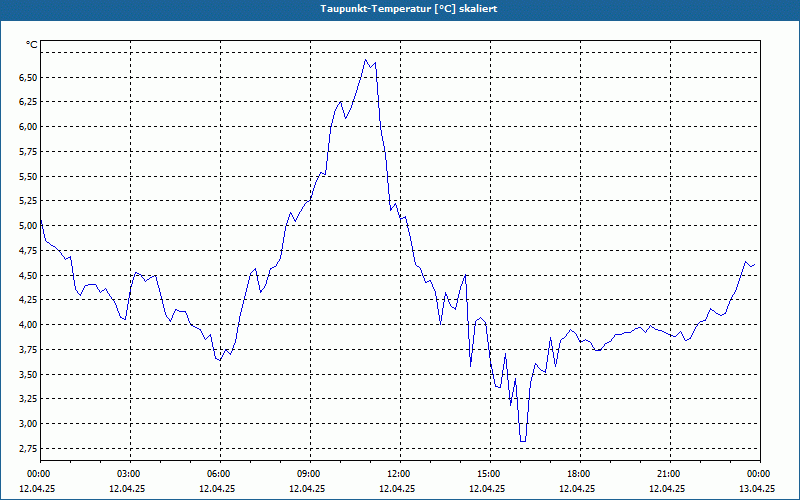Click the 09:00 time axis label
This screenshot has height=500, width=800.
[310, 474]
